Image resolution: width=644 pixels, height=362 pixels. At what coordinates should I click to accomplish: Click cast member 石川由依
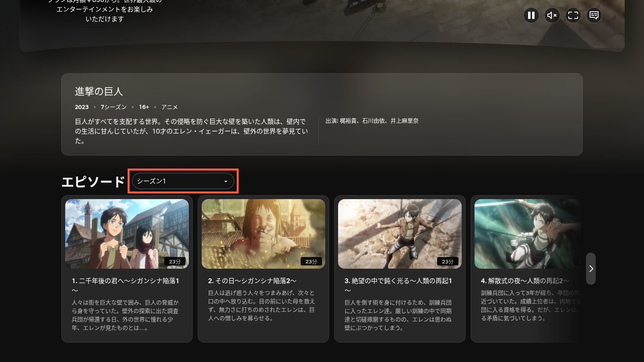[x=373, y=121]
